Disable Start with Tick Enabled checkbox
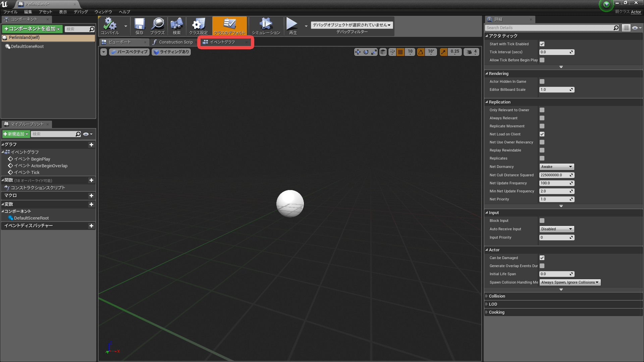 coord(542,44)
